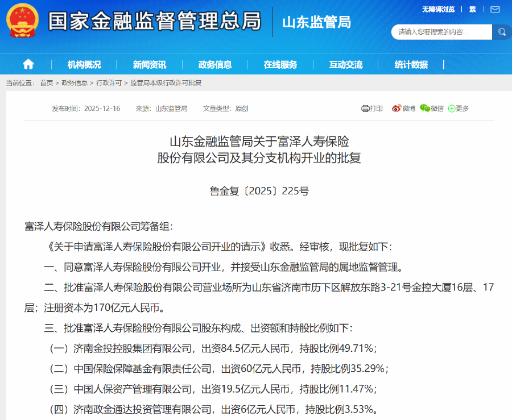Screen dimensions: 512x420
Task: Click the printer icon to print
Action: tap(366, 109)
